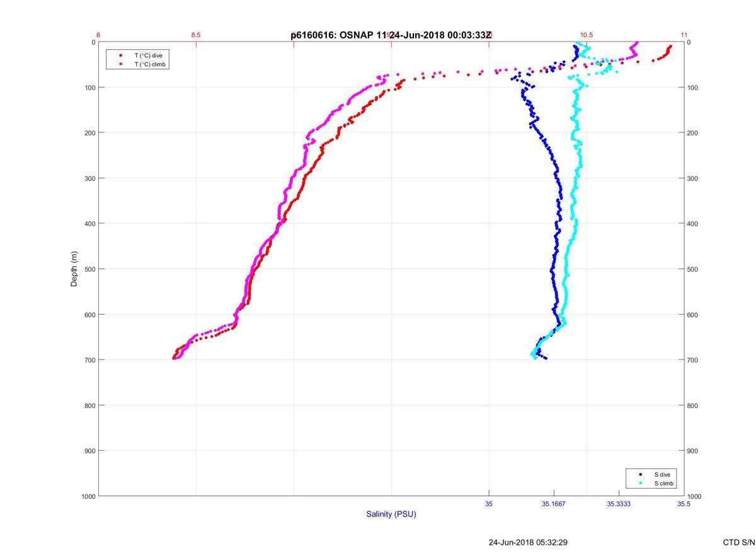This screenshot has height=558, width=756.
Task: Click the plot title 'p6160616: OSNAP 11'
Action: [x=338, y=35]
